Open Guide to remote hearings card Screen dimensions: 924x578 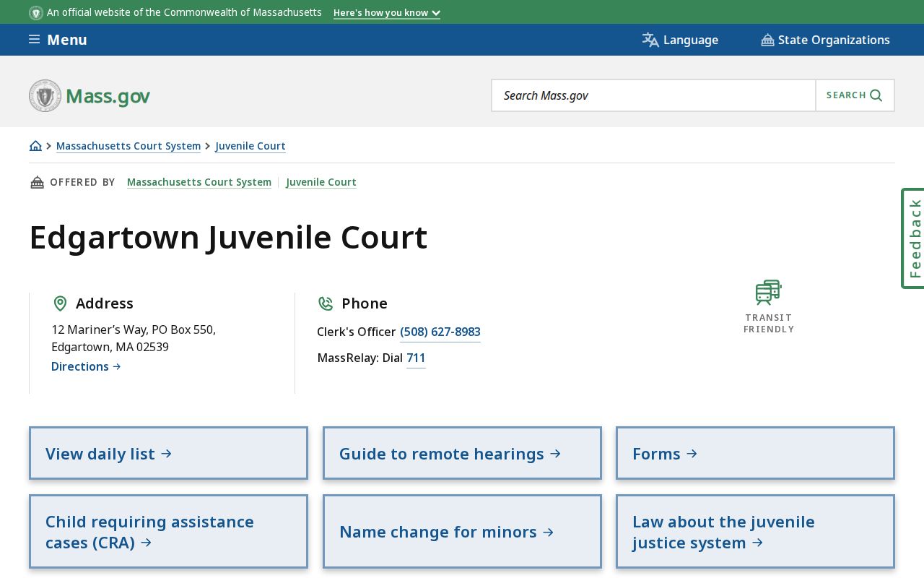pyautogui.click(x=462, y=453)
